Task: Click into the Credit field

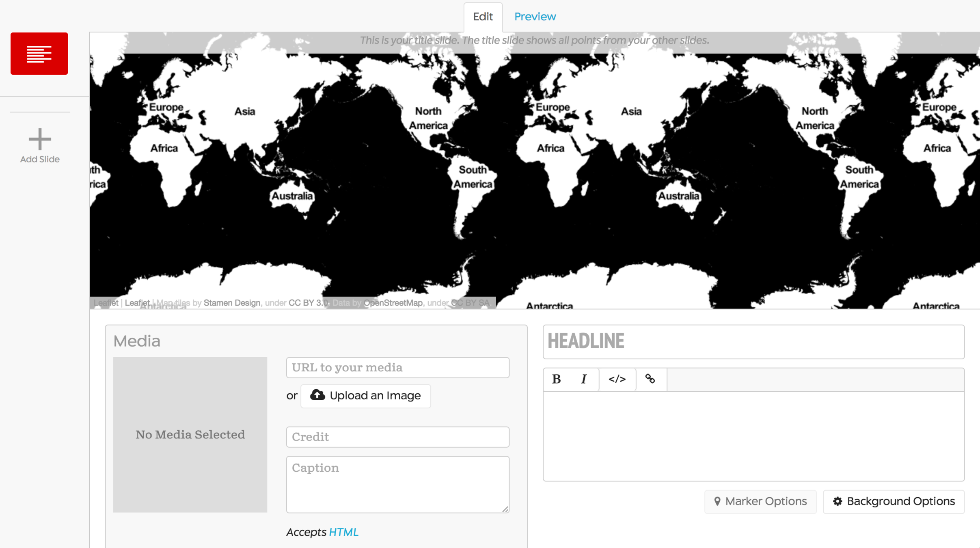Action: point(397,437)
